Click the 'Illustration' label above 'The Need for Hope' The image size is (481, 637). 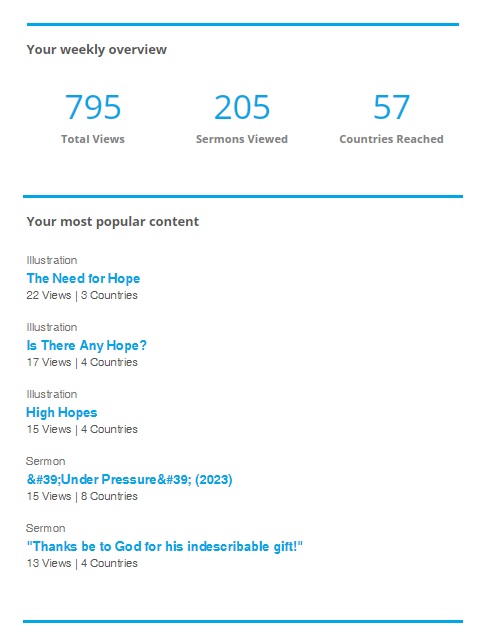coord(52,260)
